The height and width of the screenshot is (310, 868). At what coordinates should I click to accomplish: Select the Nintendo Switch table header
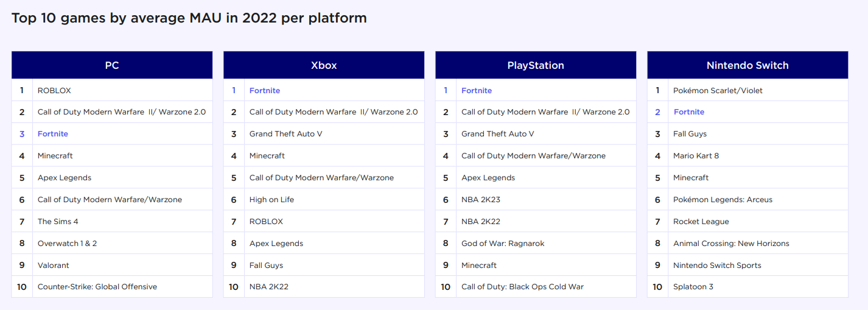747,65
